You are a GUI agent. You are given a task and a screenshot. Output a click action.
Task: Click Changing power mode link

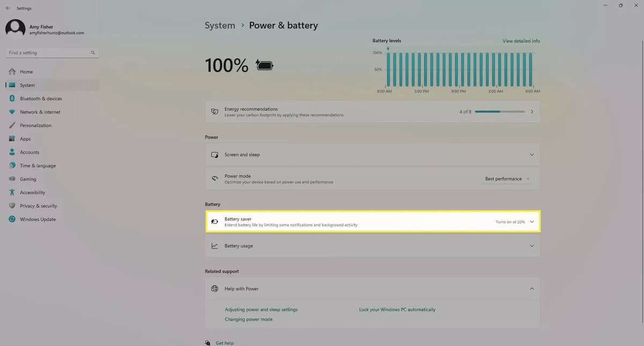[x=248, y=319]
